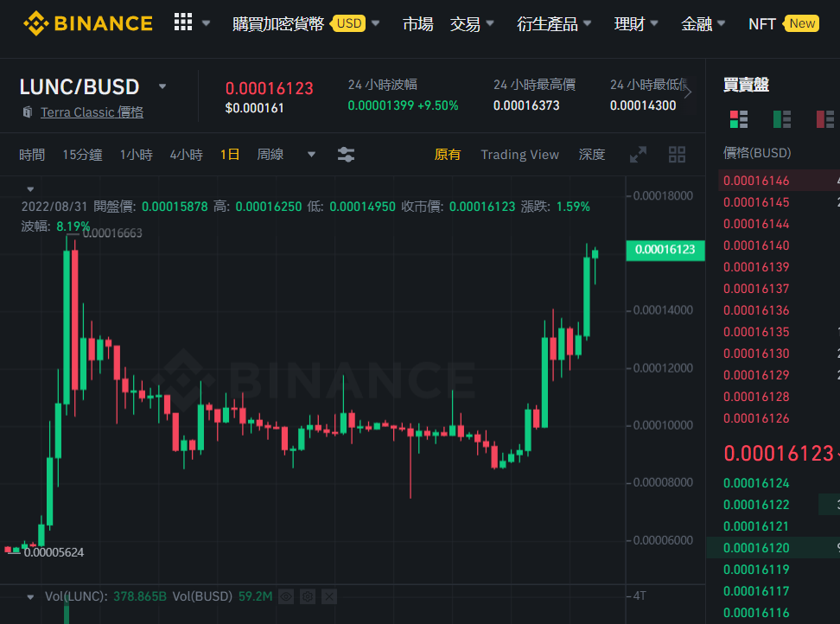Click the Terra Classic book icon
840x624 pixels.
point(28,112)
